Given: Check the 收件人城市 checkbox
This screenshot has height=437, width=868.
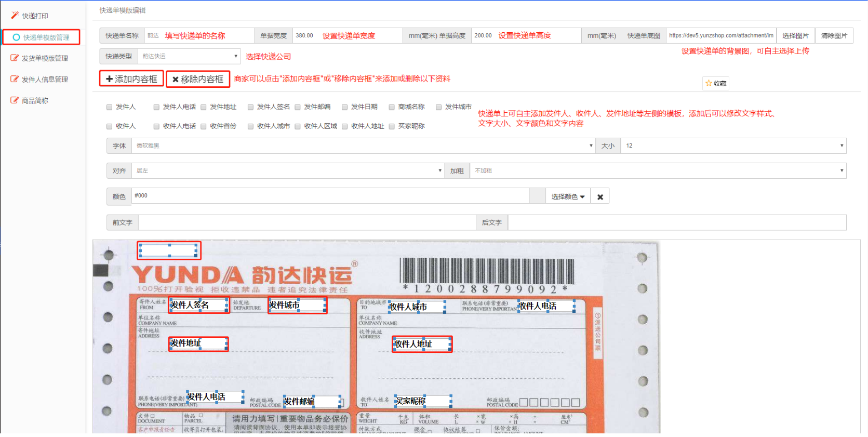Looking at the screenshot, I should click(250, 126).
